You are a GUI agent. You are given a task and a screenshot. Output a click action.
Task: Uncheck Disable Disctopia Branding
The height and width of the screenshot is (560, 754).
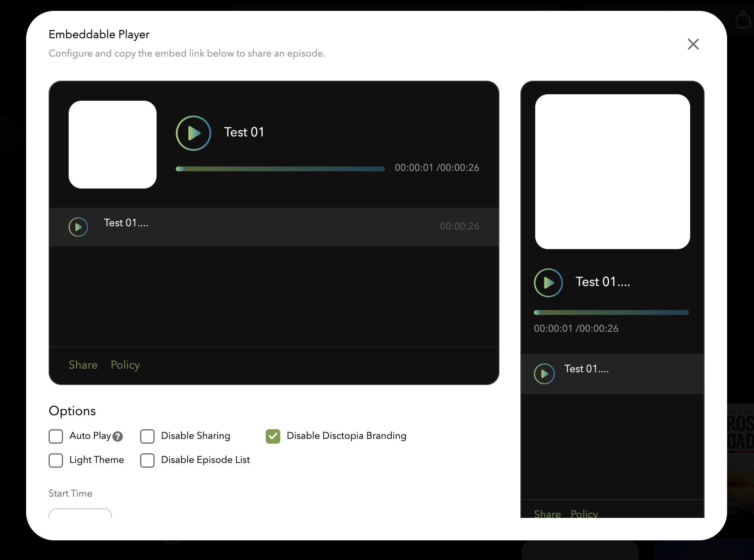click(273, 436)
